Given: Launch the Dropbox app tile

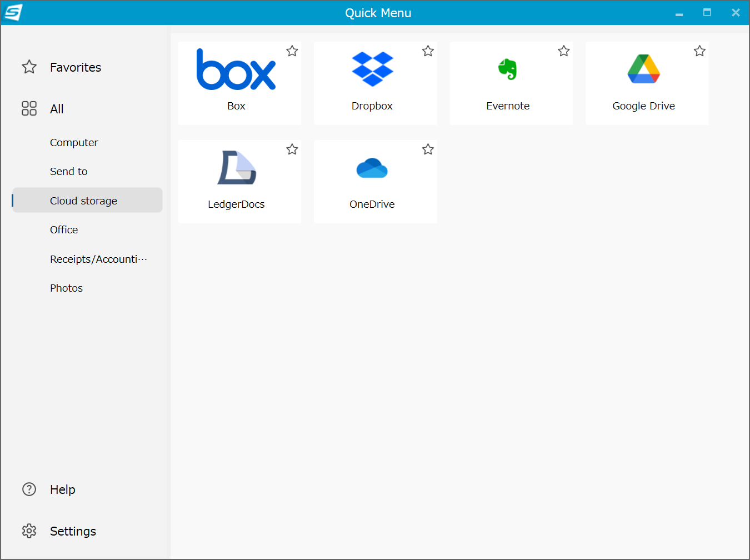Looking at the screenshot, I should 372,69.
